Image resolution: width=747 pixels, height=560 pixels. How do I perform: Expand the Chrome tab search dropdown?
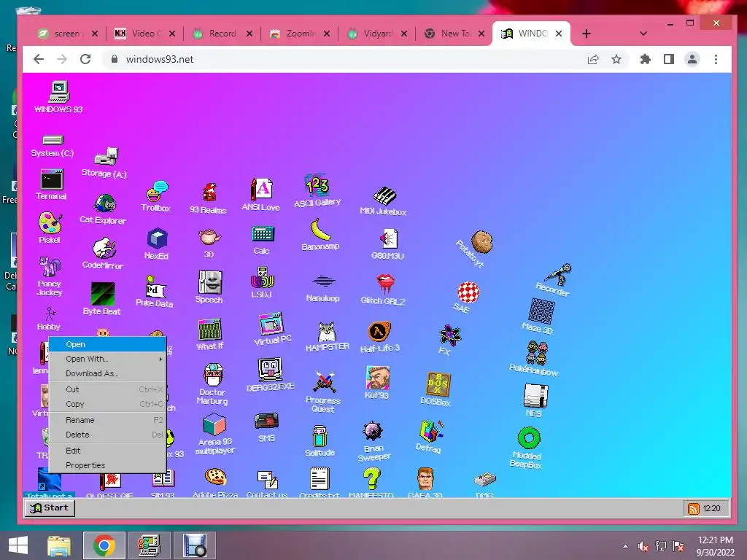(x=643, y=34)
